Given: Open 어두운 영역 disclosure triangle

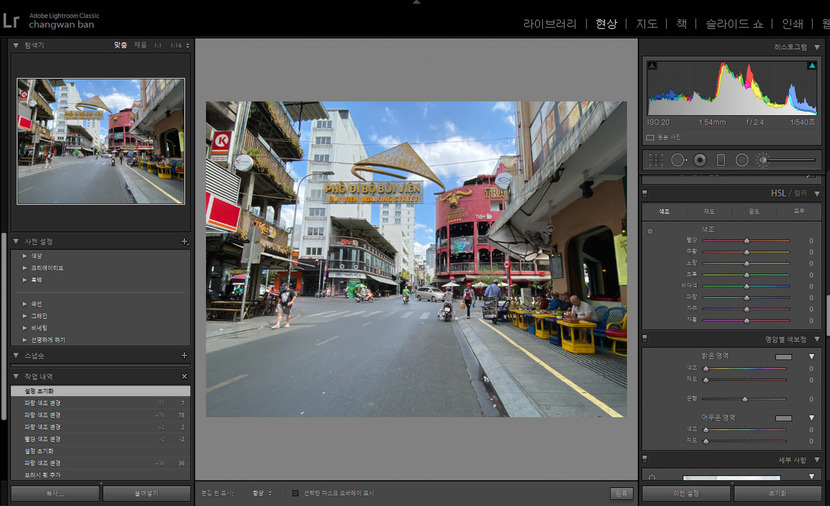Looking at the screenshot, I should pos(811,418).
